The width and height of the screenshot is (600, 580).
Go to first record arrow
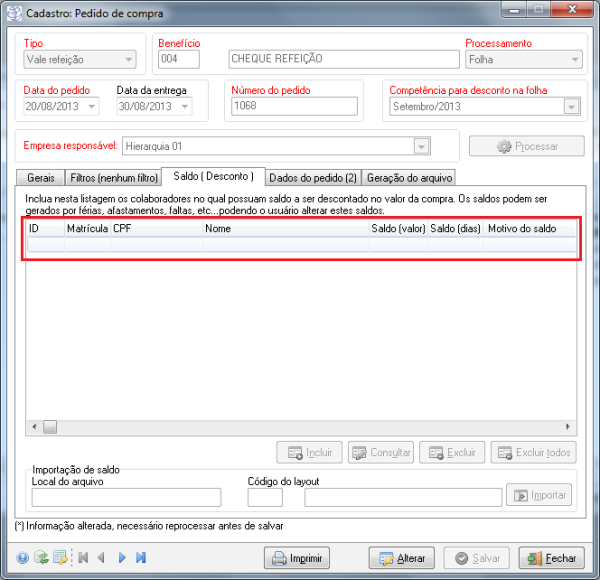click(83, 558)
